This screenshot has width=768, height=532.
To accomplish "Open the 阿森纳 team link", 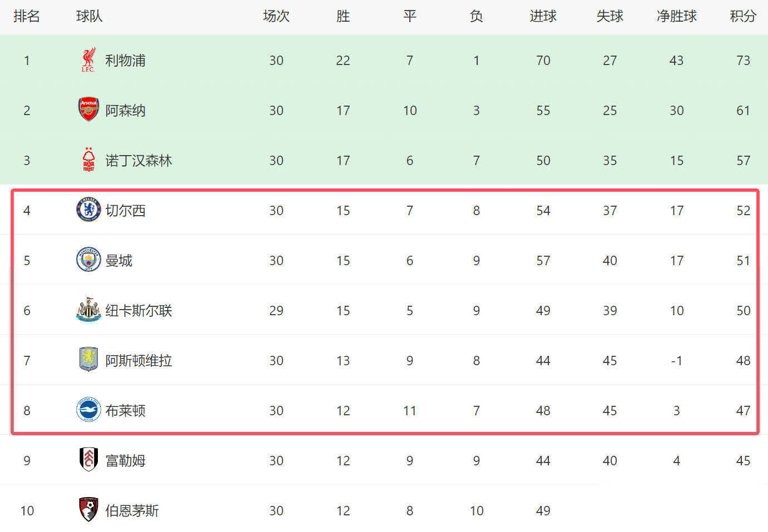I will point(126,111).
